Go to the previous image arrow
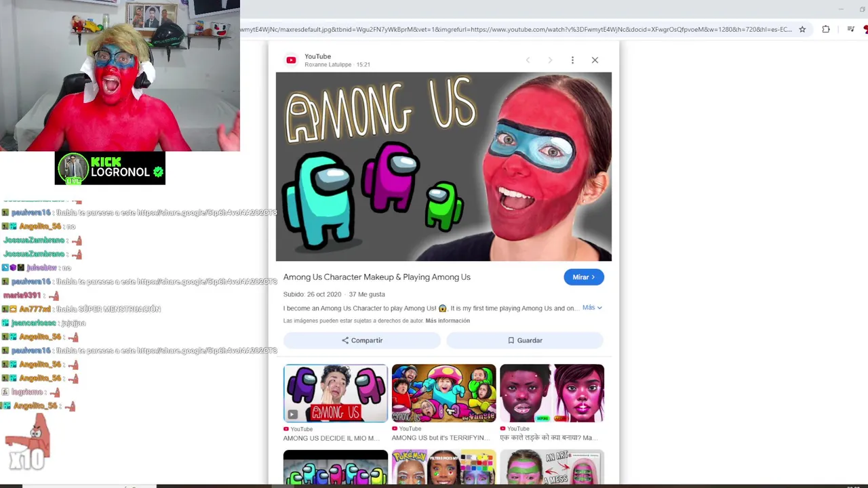Image resolution: width=868 pixels, height=488 pixels. pos(528,60)
